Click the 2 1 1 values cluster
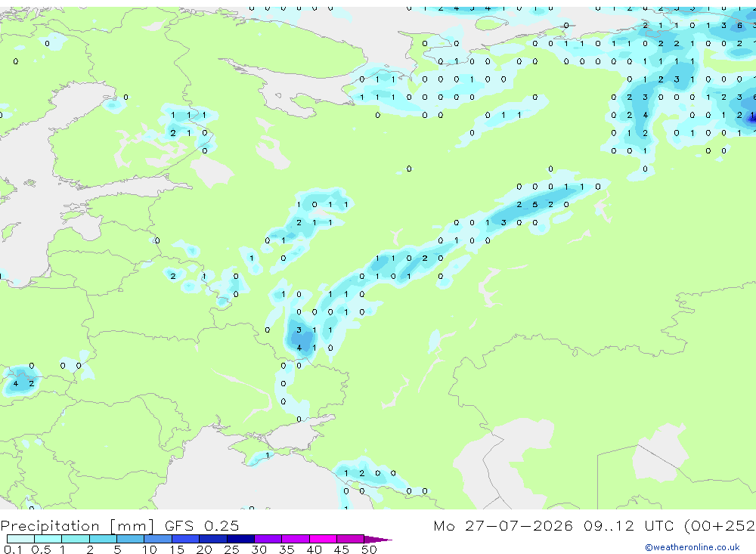 [314, 223]
